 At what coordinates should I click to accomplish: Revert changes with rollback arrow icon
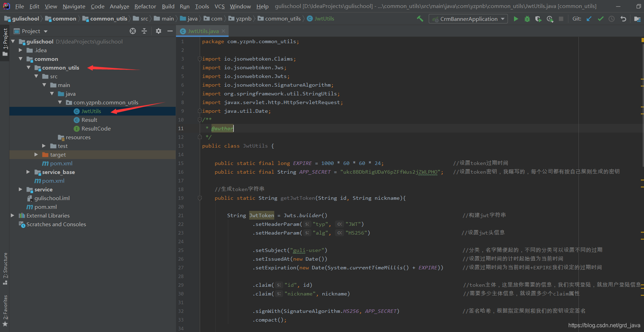(x=623, y=19)
